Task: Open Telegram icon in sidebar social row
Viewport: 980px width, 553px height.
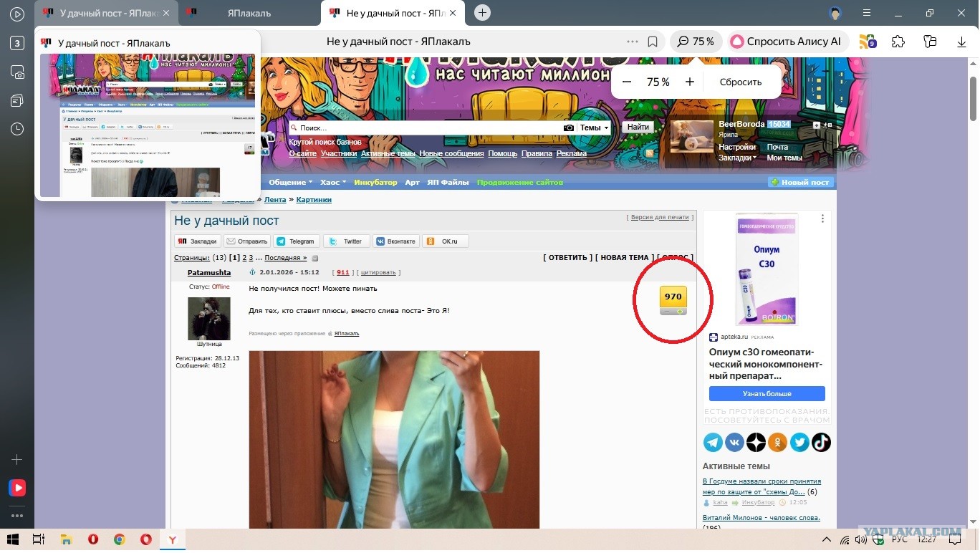Action: (x=713, y=443)
